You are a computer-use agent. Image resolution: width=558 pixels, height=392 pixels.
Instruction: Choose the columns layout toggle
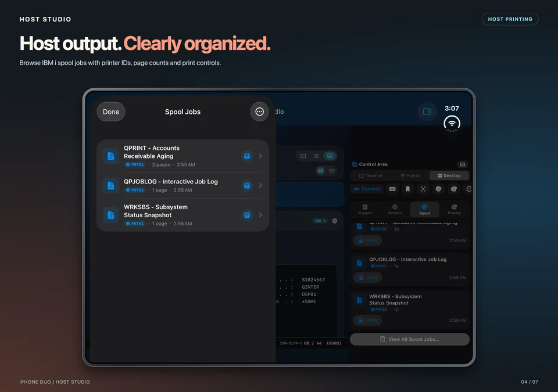point(321,171)
